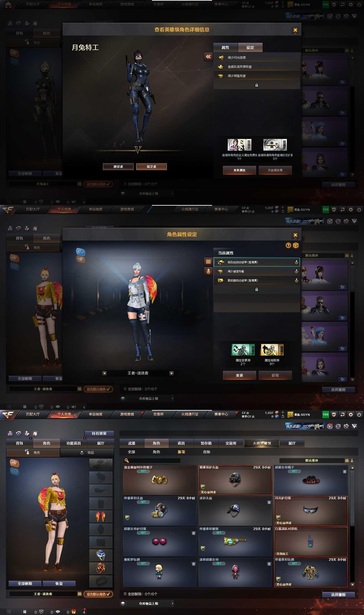
Task: Toggle 潜伏者 camp view button
Action: click(118, 167)
